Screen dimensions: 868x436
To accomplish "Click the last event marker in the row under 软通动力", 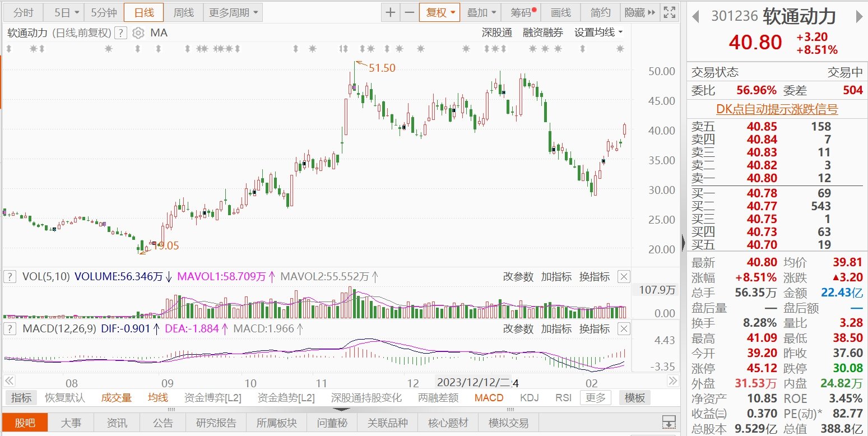I will coord(620,49).
